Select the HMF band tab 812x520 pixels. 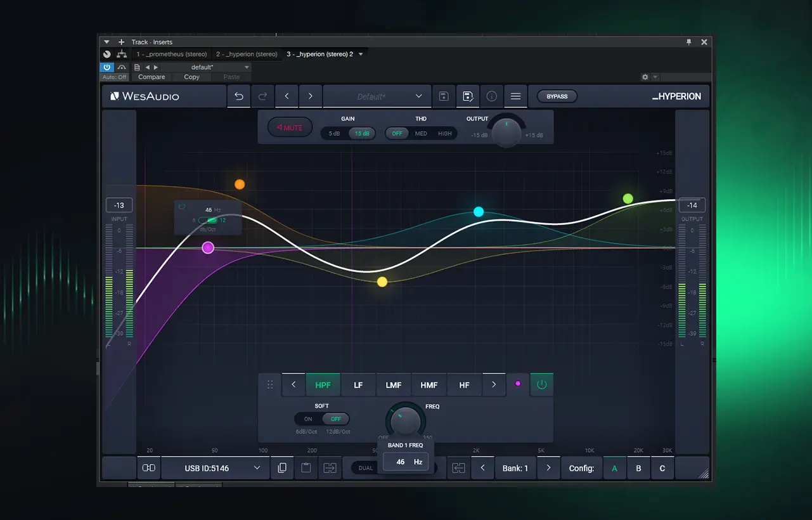click(429, 384)
